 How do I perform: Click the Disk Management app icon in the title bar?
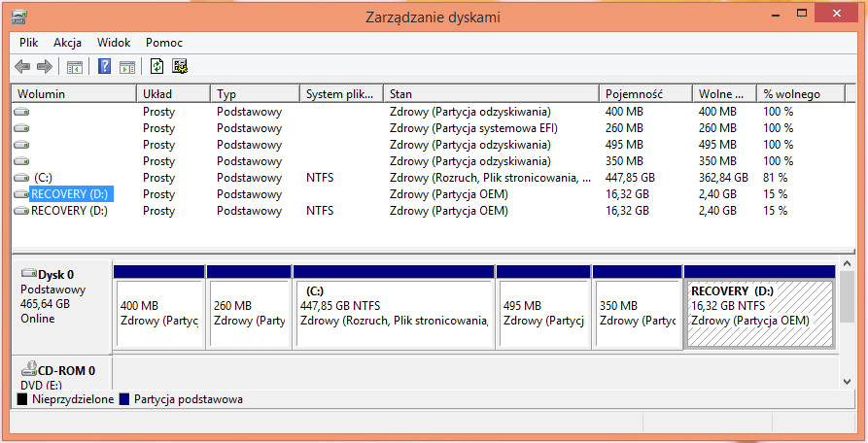tap(20, 17)
